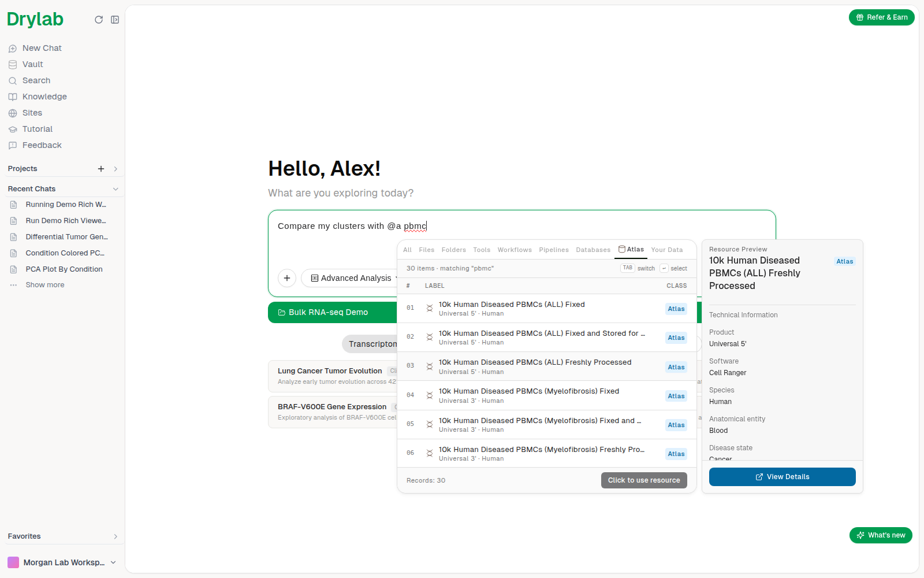Screen dimensions: 924x578
Task: Collapse sidebar using the panel icon
Action: (115, 20)
